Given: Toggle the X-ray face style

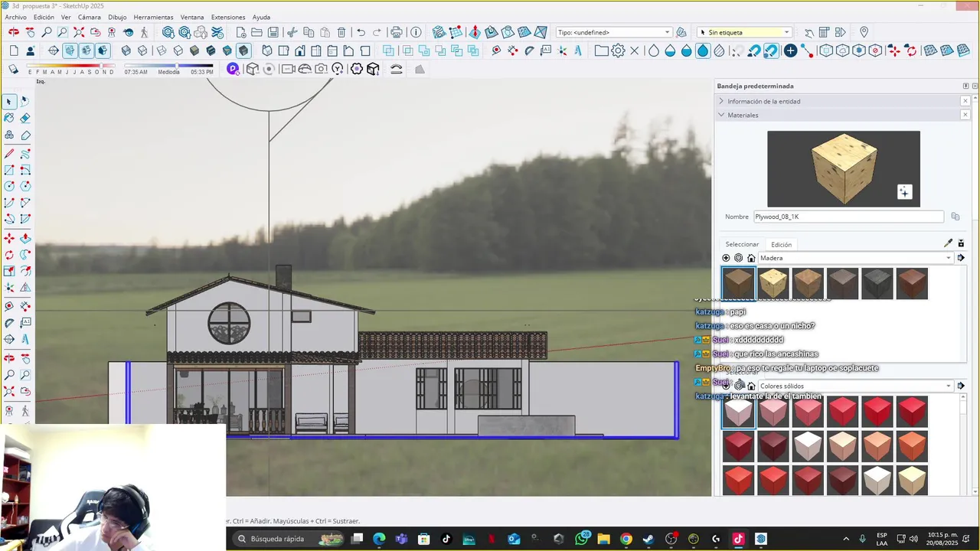Looking at the screenshot, I should (126, 51).
